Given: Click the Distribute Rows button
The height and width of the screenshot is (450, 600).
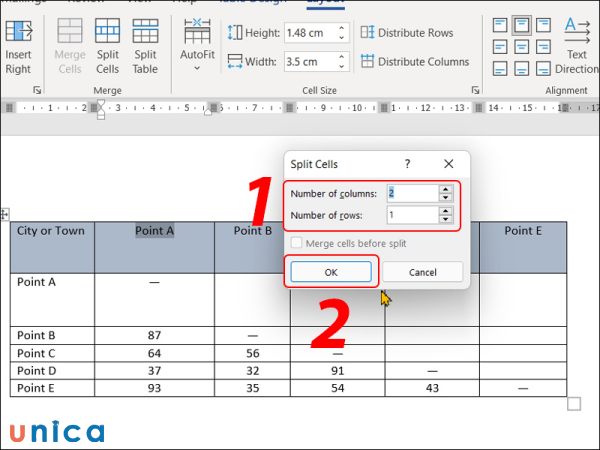Looking at the screenshot, I should (x=407, y=33).
